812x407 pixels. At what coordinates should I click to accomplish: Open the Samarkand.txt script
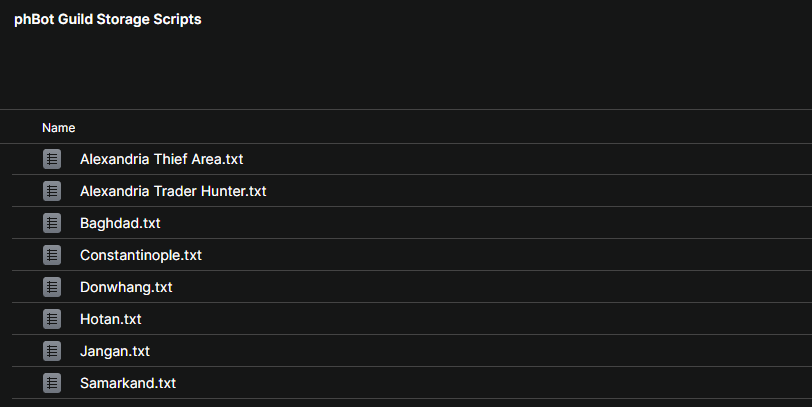[x=128, y=383]
